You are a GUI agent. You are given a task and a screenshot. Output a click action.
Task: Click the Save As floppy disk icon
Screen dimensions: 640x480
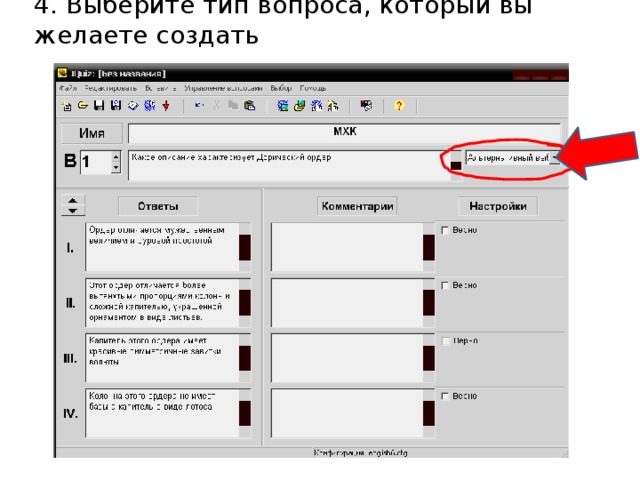[116, 106]
